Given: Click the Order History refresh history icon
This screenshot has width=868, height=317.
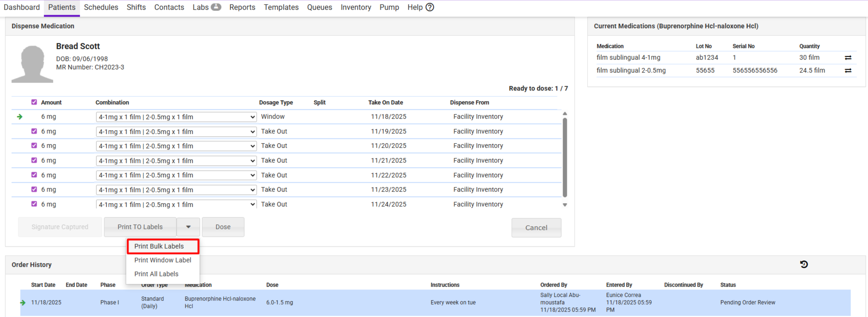Looking at the screenshot, I should pyautogui.click(x=804, y=264).
